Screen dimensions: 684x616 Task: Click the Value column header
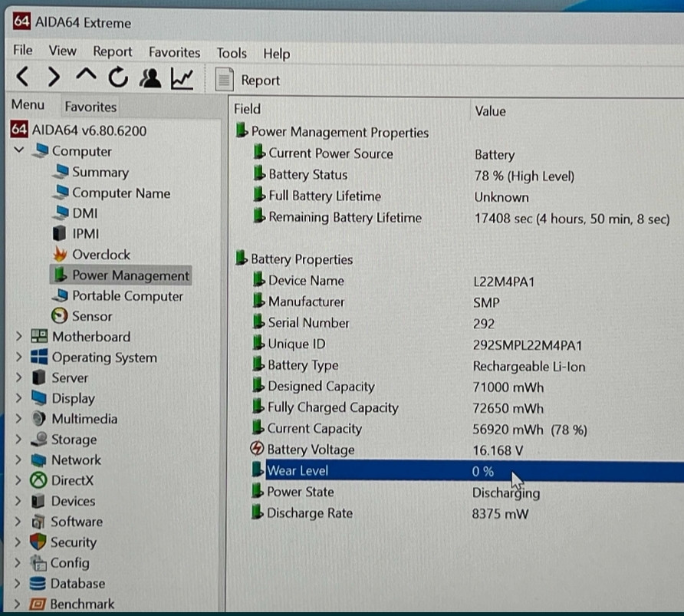point(490,110)
